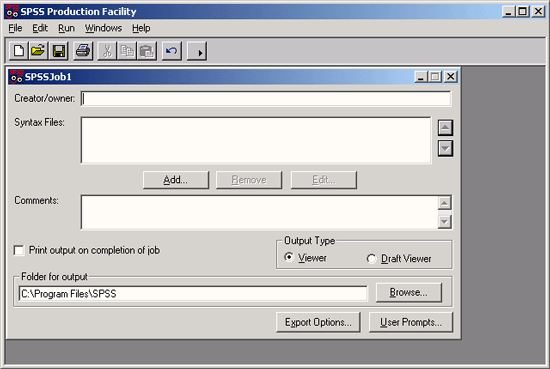
Task: Open Export Options dialog
Action: click(318, 322)
